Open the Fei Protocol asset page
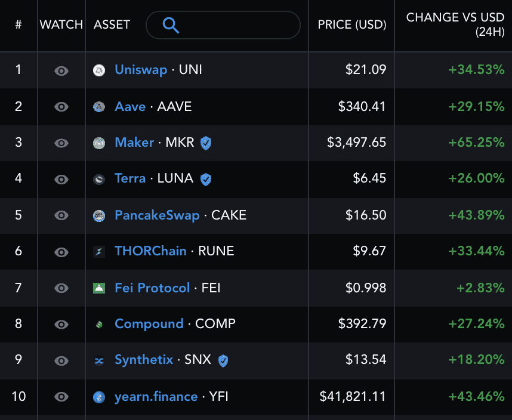This screenshot has height=420, width=512. (152, 288)
